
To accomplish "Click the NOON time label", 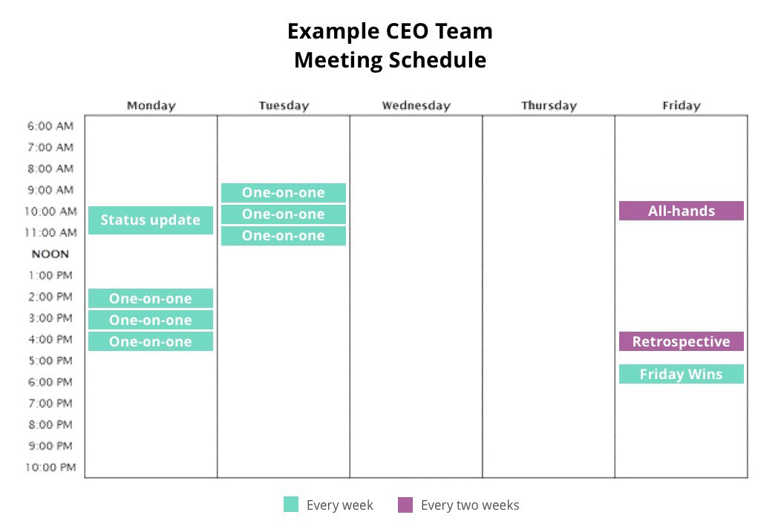I will pos(50,254).
